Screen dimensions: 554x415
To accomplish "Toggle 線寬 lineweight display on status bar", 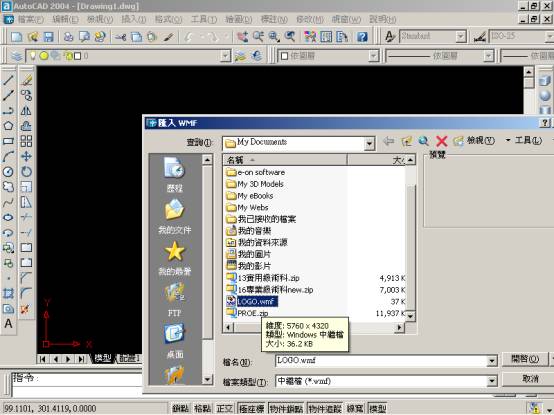I will pyautogui.click(x=355, y=409).
